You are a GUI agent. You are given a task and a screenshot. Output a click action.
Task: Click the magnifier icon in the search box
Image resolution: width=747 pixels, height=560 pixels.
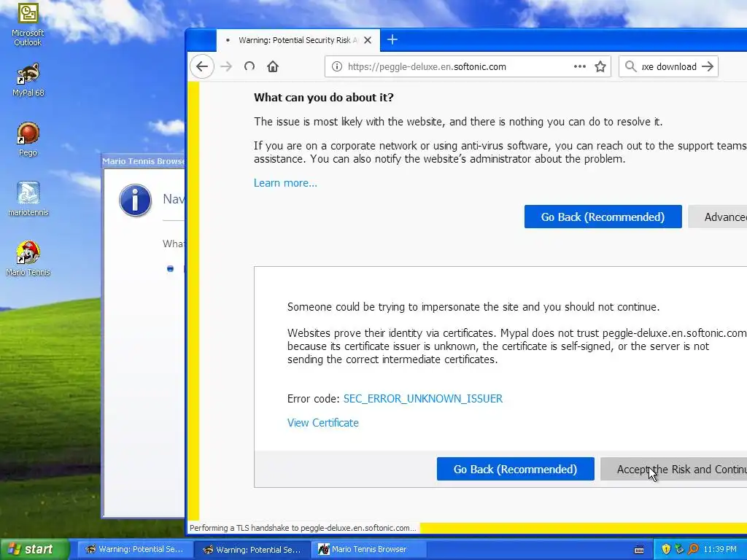click(x=631, y=66)
